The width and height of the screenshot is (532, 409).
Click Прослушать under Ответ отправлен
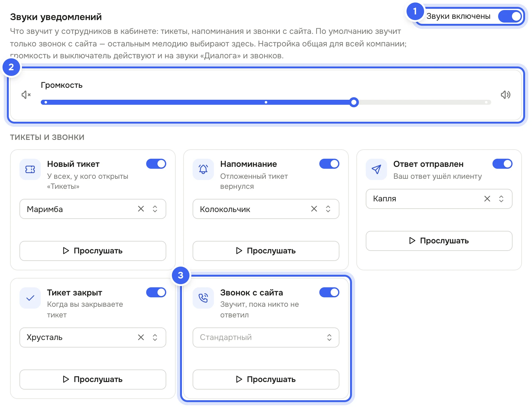click(x=439, y=241)
